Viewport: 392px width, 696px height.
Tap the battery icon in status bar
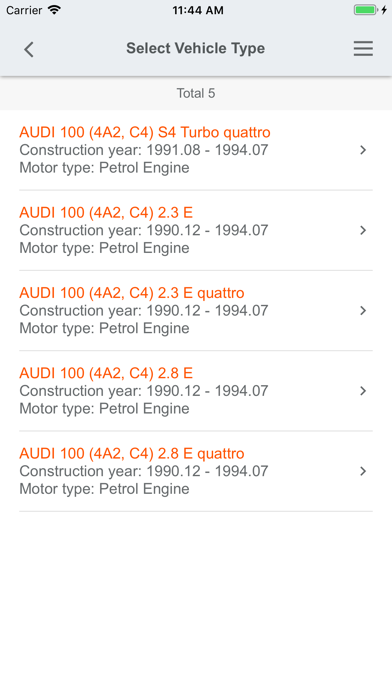tap(365, 10)
